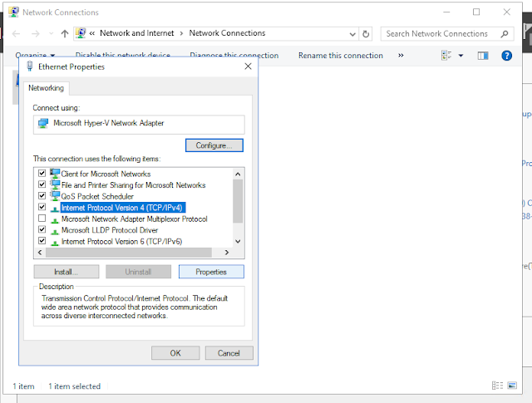Click the items list vertical scrollbar thumb
Screen dimensions: 532x403
click(x=238, y=201)
